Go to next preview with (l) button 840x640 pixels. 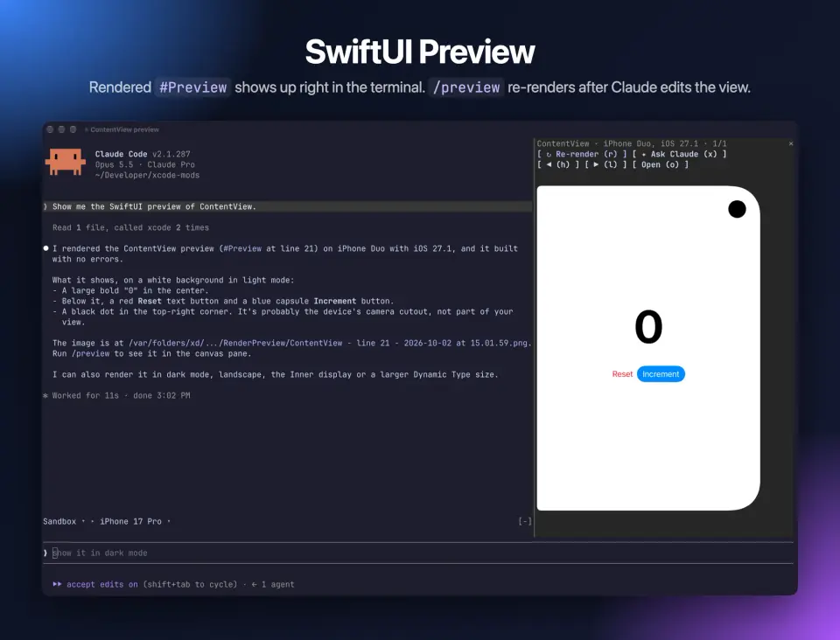[x=605, y=164]
